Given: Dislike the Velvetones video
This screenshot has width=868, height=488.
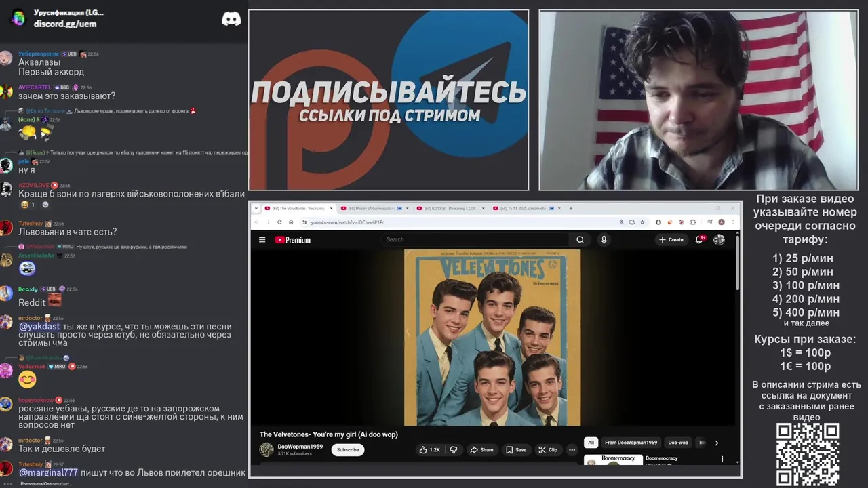Looking at the screenshot, I should [x=454, y=449].
